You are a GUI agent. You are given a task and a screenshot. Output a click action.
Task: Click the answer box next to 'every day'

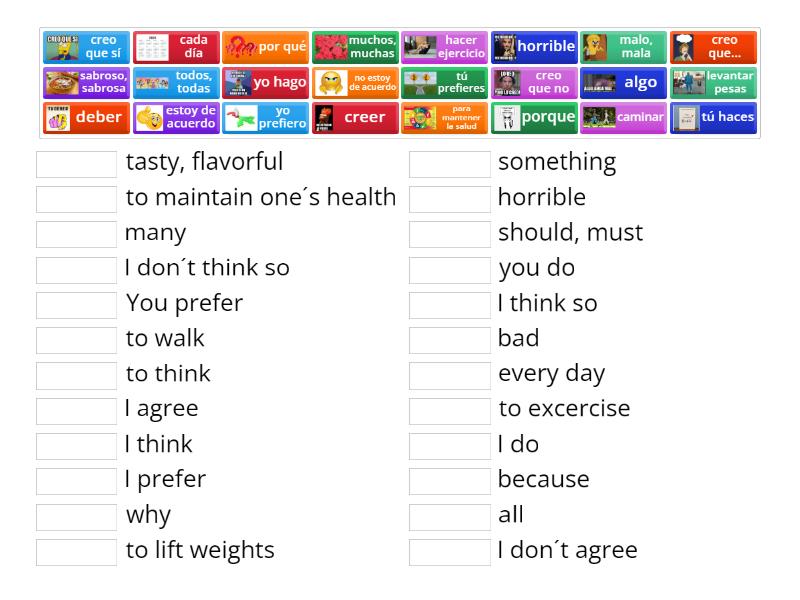point(449,375)
